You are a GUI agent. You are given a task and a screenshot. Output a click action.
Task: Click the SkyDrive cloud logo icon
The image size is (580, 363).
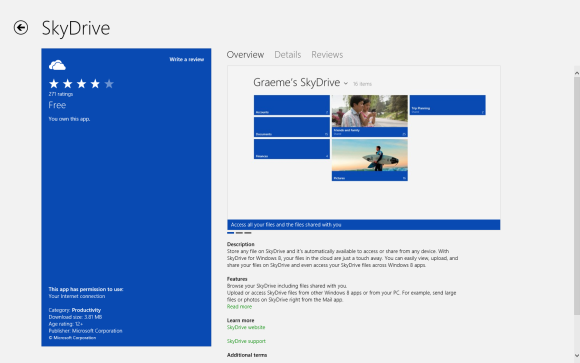click(x=57, y=65)
